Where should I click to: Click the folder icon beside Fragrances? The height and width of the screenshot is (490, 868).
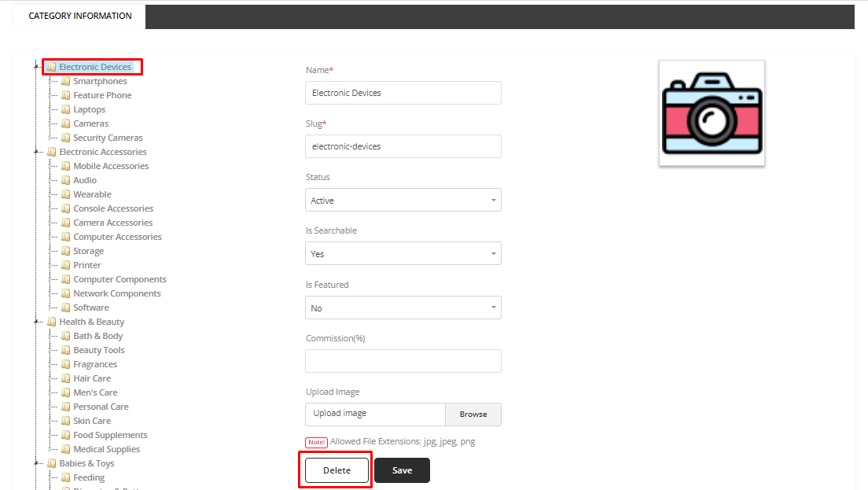click(x=66, y=364)
